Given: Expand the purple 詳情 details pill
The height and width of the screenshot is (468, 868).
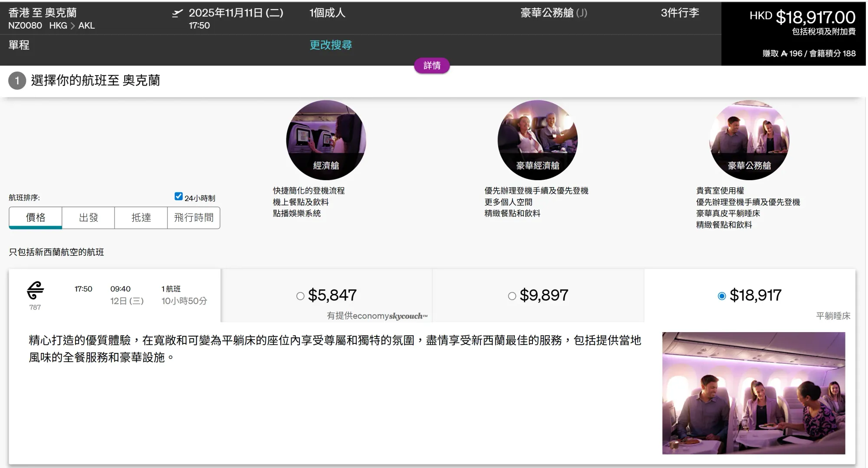Looking at the screenshot, I should [432, 66].
